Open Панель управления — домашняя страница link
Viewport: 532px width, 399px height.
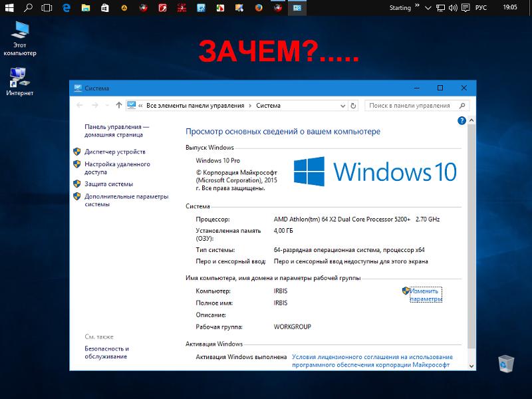117,130
